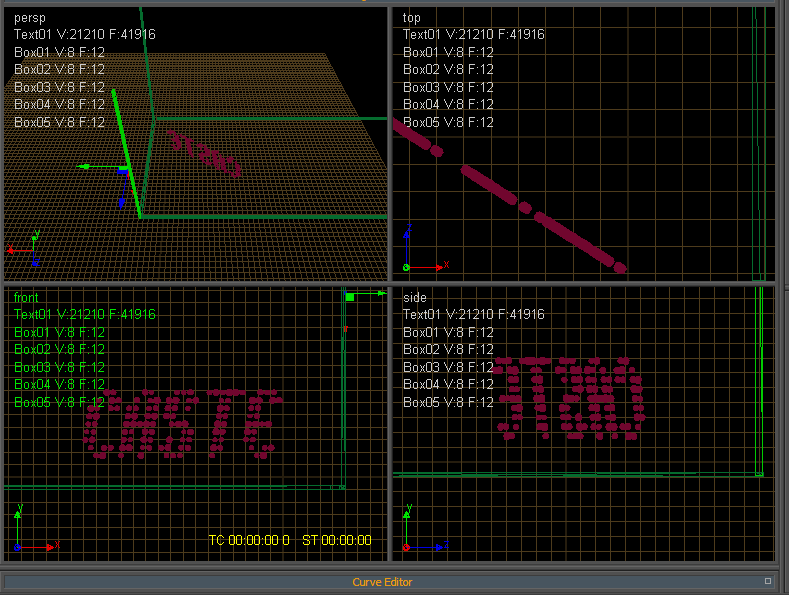Select Box05 row in top viewport

tap(448, 122)
